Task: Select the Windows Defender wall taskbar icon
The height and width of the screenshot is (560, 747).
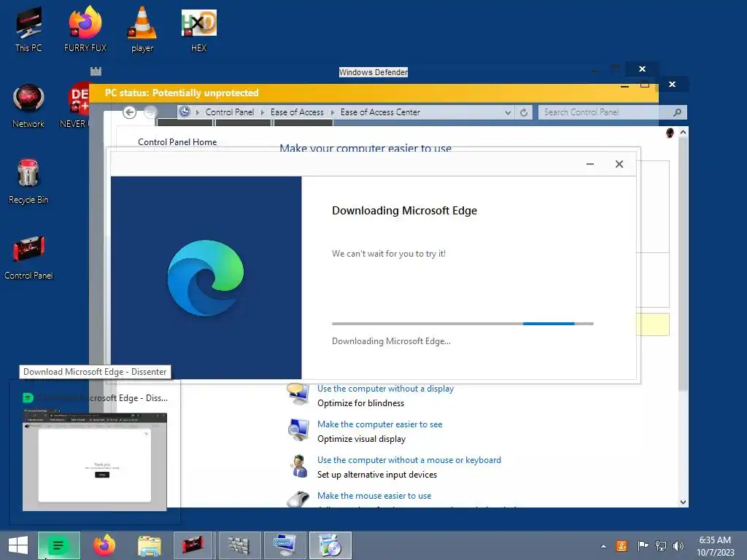Action: pos(239,545)
